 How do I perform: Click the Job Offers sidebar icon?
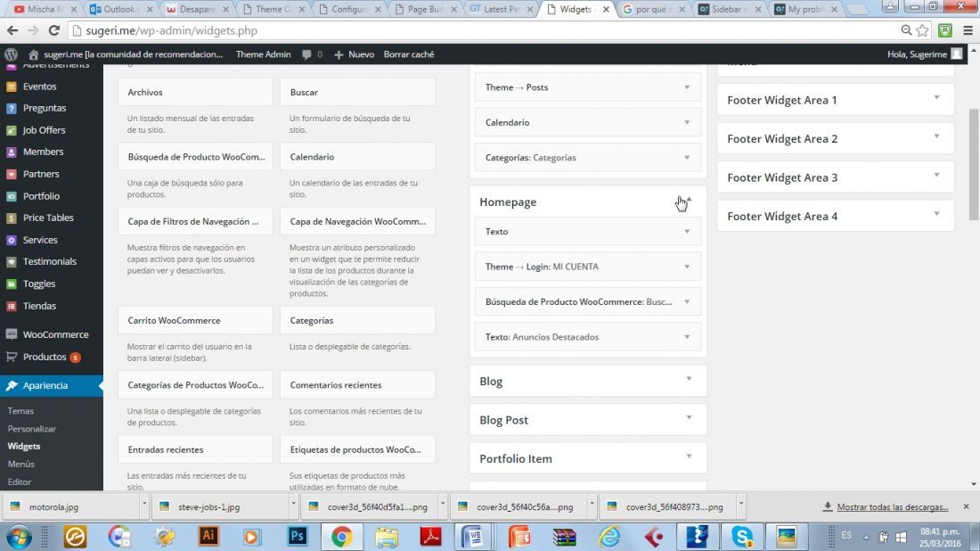(x=12, y=130)
